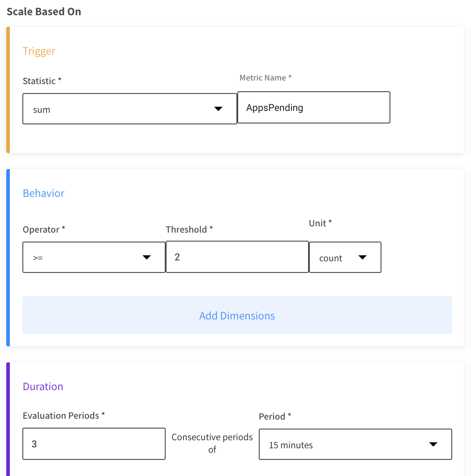The width and height of the screenshot is (471, 476).
Task: Click the Duration section heading
Action: click(x=43, y=387)
